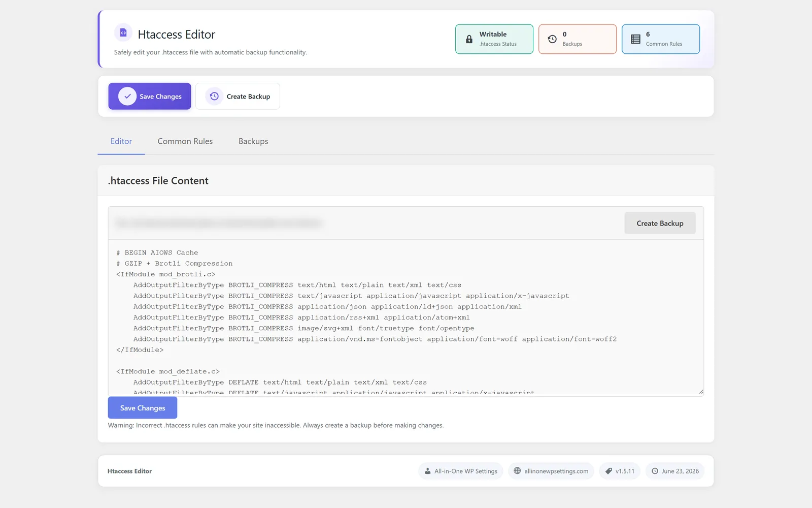Click the Htaccess Editor file icon in header
This screenshot has height=508, width=812.
123,33
